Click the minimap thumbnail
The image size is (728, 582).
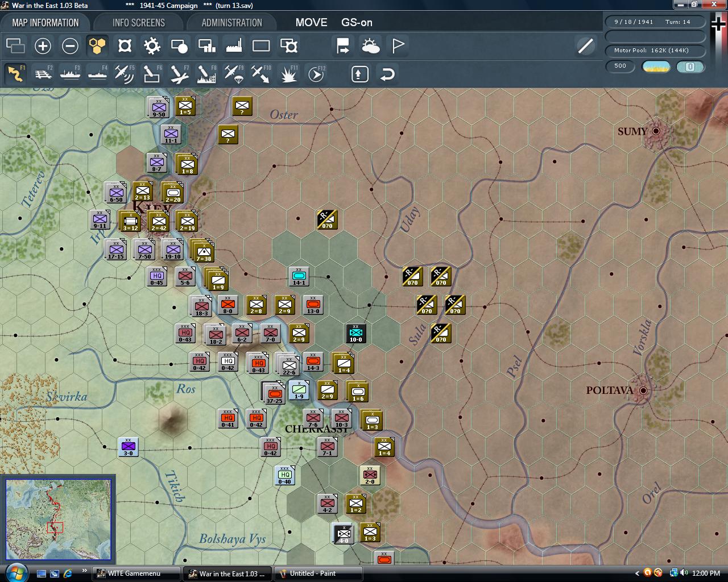pyautogui.click(x=58, y=519)
